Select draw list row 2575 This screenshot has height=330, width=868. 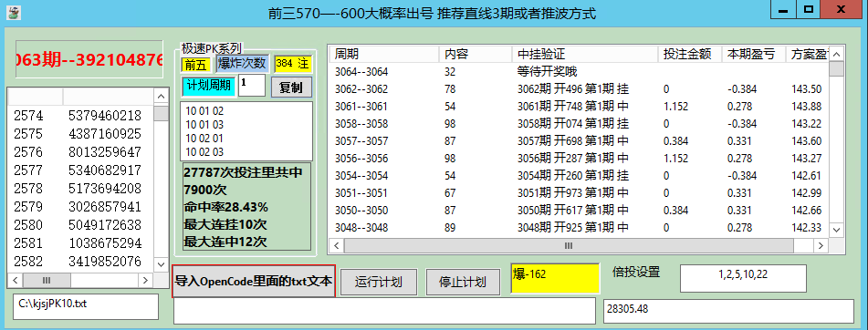pyautogui.click(x=81, y=134)
